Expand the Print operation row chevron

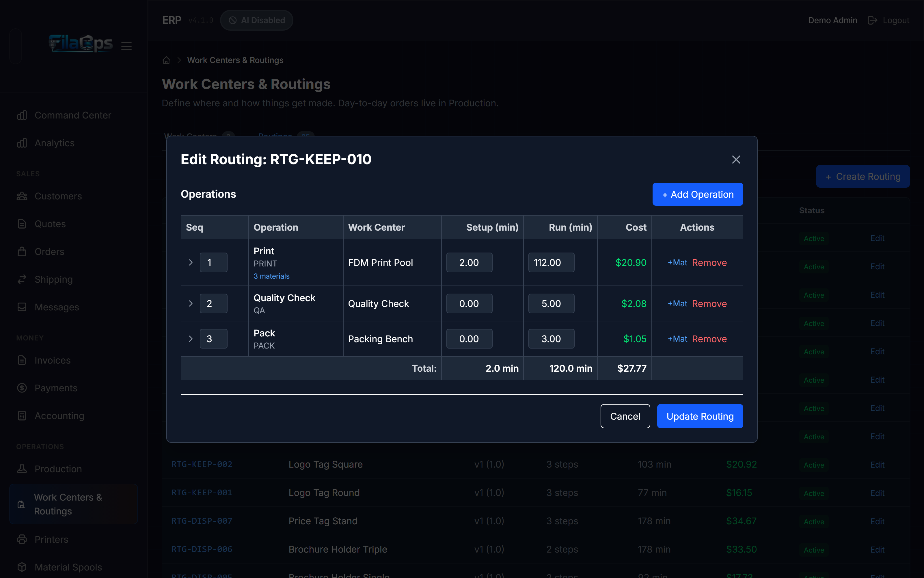pos(191,262)
